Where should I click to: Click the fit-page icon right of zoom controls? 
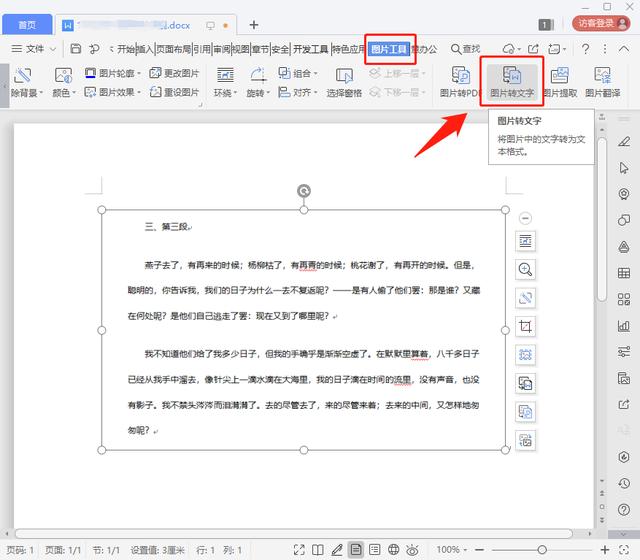(x=624, y=549)
